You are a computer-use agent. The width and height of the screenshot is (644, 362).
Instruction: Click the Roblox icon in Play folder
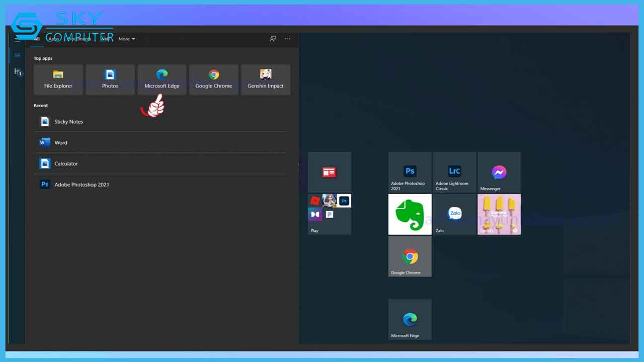(x=315, y=201)
